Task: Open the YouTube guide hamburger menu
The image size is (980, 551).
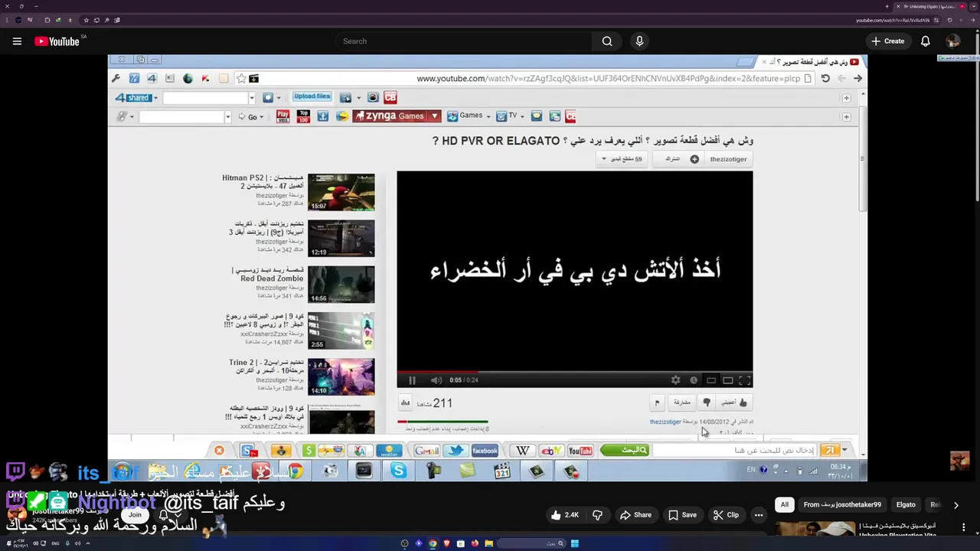Action: [17, 41]
